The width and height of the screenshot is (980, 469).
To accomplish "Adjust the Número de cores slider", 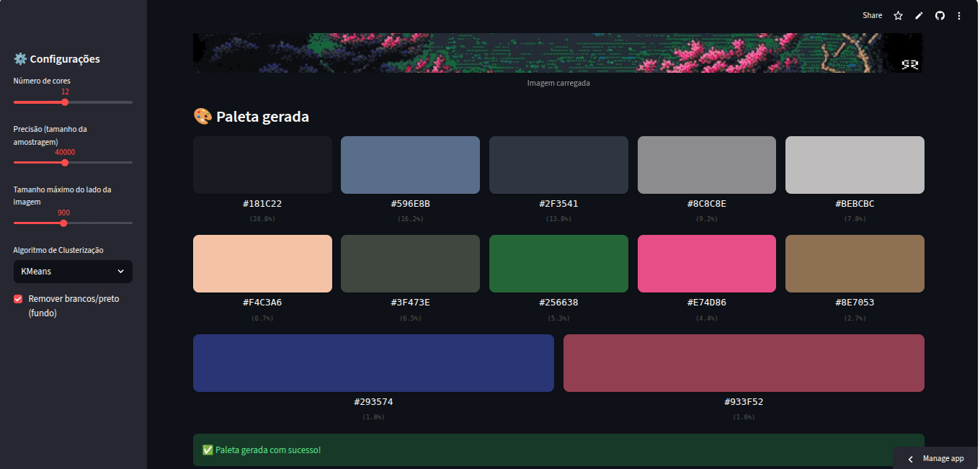I will coord(65,102).
